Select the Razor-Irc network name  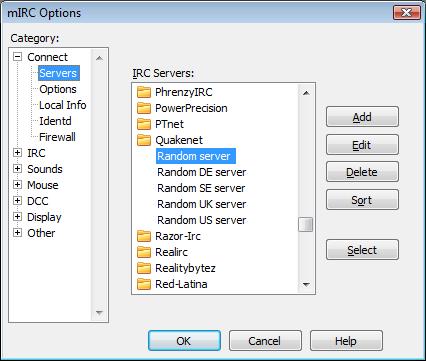coord(178,236)
